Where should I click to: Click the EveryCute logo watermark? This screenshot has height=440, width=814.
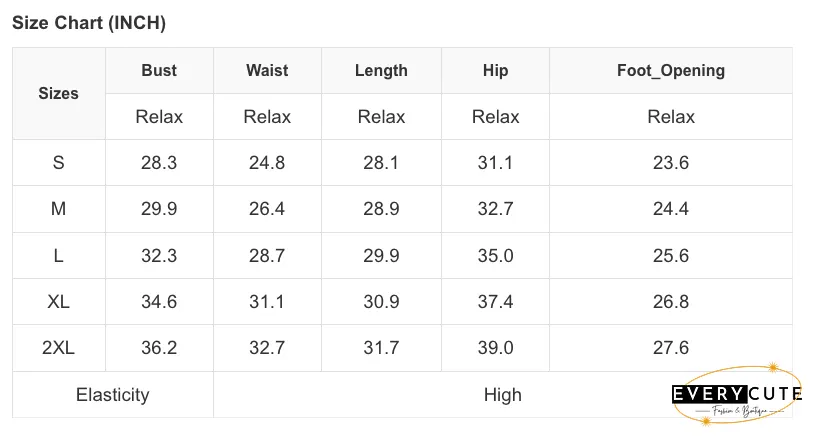(x=736, y=395)
